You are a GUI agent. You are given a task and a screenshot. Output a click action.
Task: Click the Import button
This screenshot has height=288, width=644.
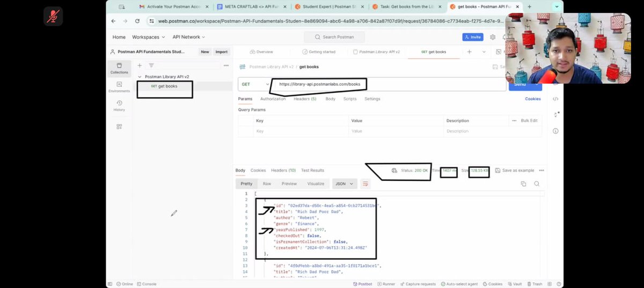222,52
